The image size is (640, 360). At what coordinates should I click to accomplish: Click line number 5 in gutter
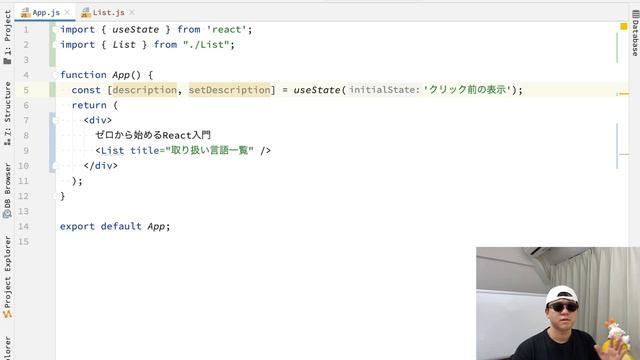pyautogui.click(x=26, y=90)
